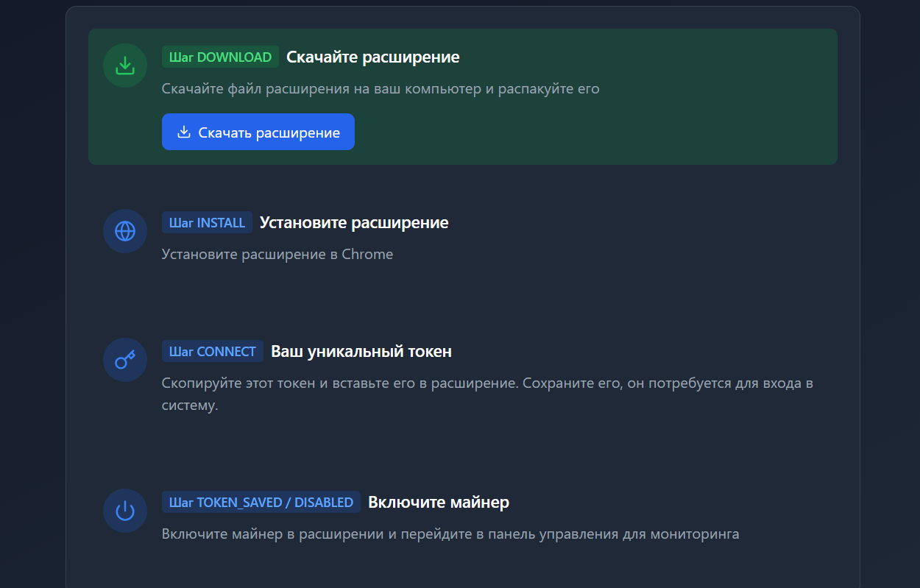Click the word "Chrome" in install description

pos(367,255)
